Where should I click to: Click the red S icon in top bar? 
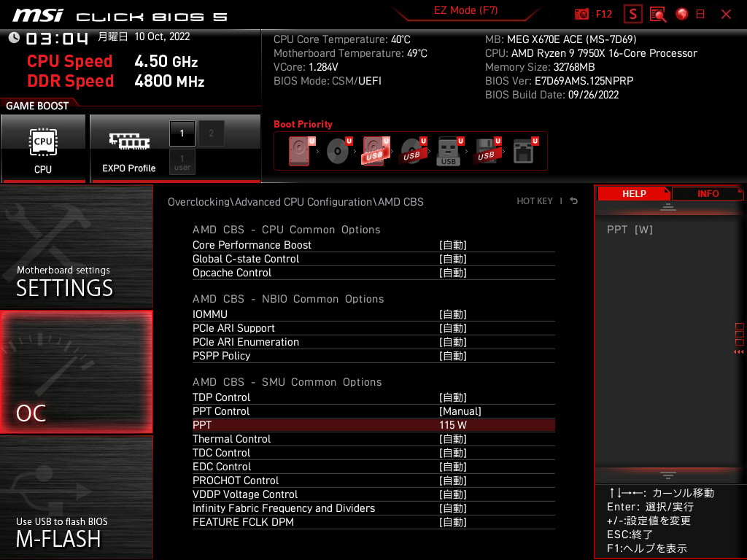632,15
